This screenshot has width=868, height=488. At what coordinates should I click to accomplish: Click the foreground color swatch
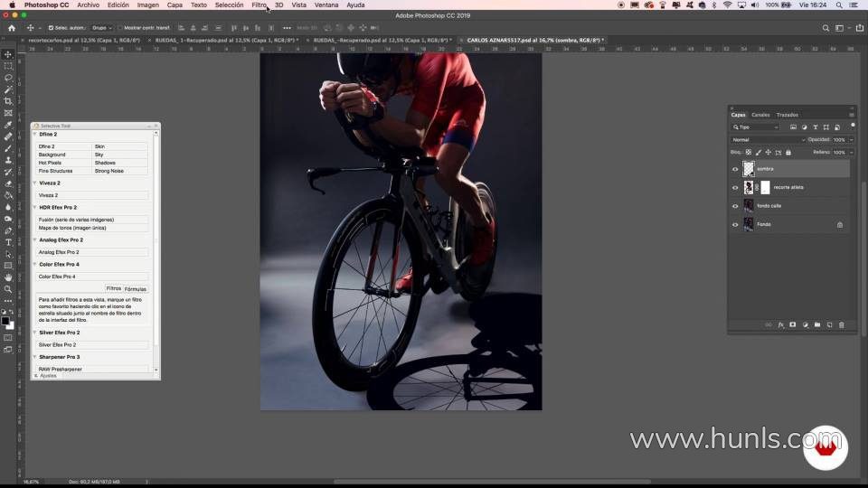pyautogui.click(x=5, y=321)
